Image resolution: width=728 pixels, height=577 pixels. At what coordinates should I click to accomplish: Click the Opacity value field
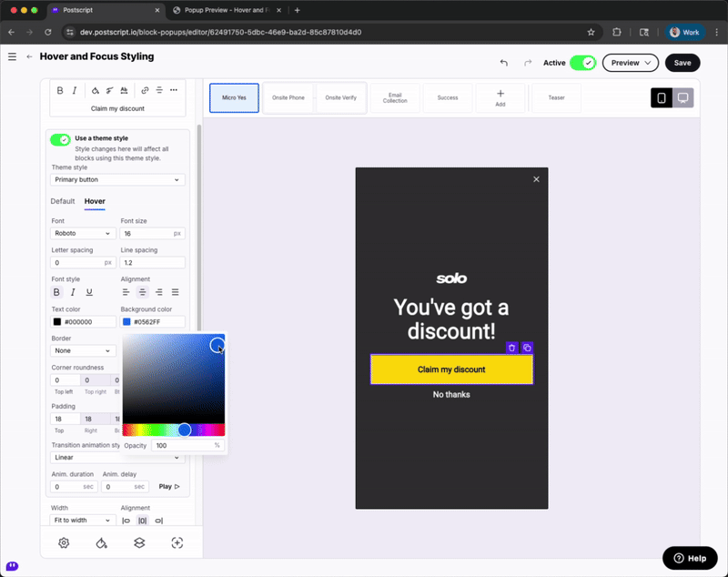(188, 446)
